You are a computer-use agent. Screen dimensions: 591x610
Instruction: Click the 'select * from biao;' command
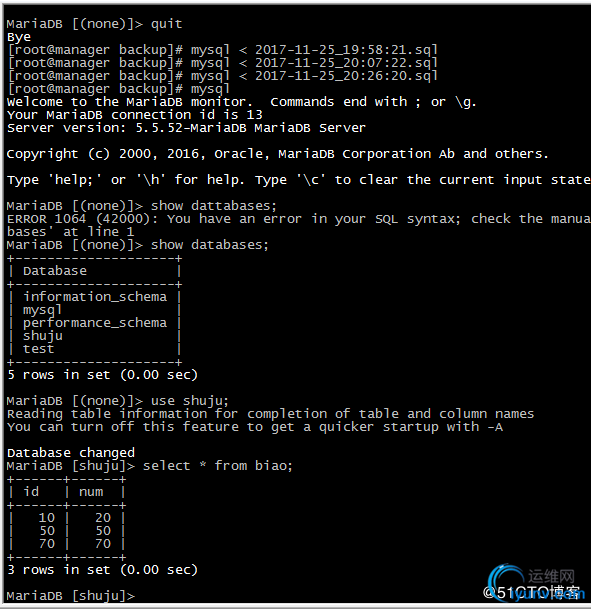217,466
